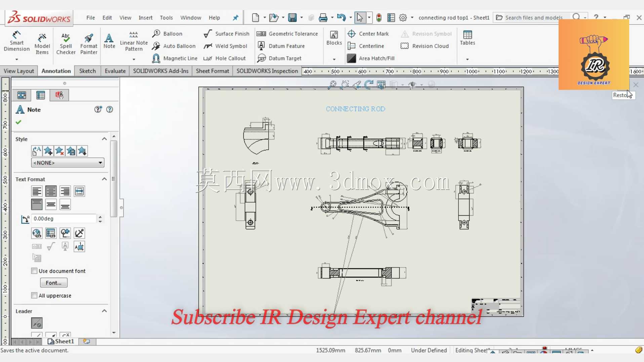Insert a Revision Cloud

click(425, 46)
